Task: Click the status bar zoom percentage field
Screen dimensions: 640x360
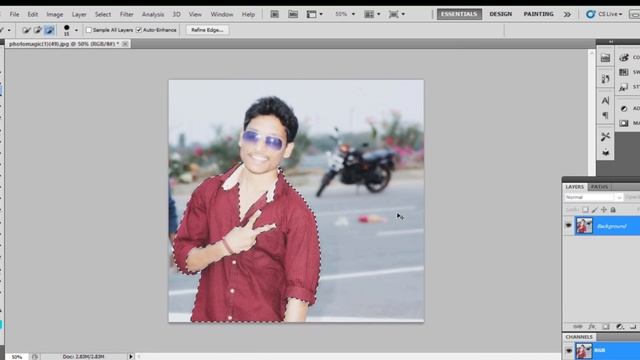Action: click(x=17, y=357)
